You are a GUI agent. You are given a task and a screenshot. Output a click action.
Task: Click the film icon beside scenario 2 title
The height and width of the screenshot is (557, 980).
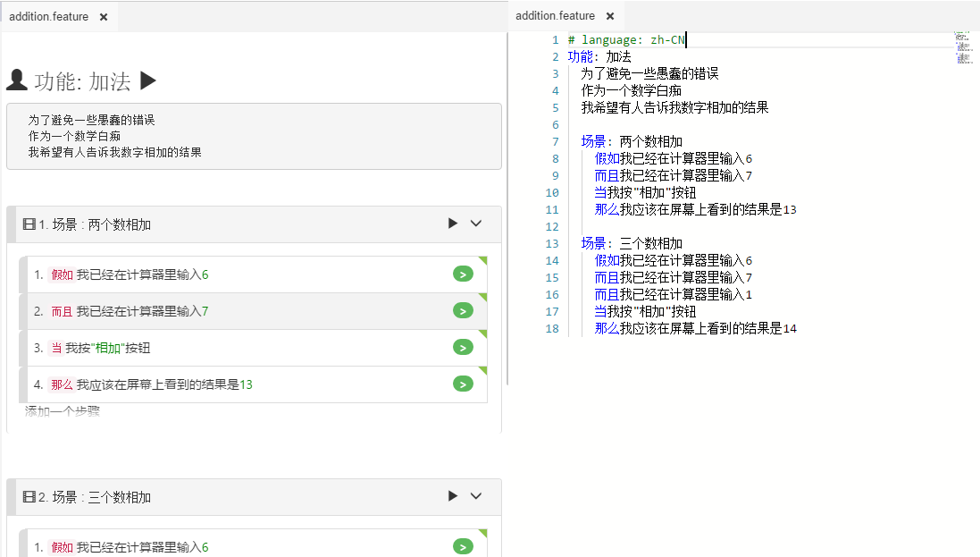point(29,497)
